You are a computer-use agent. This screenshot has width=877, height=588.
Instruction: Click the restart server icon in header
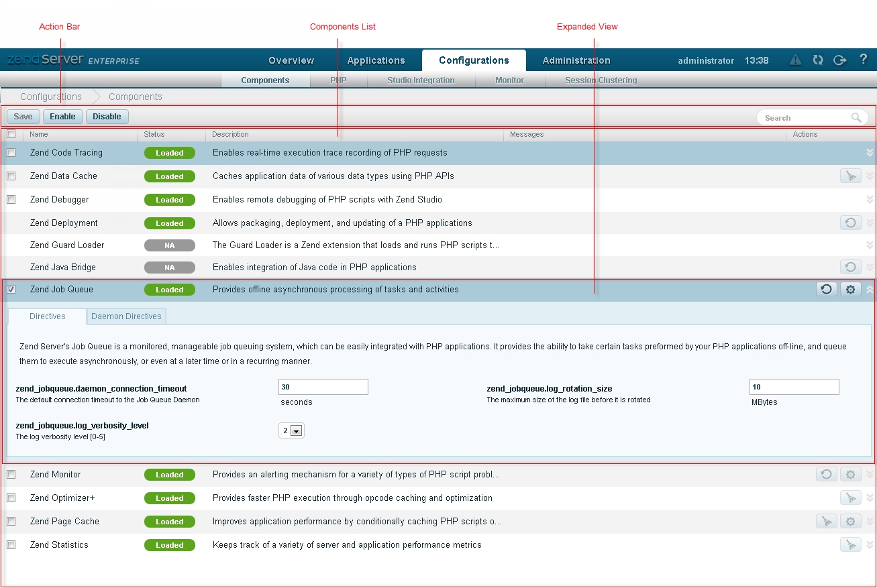[x=817, y=60]
